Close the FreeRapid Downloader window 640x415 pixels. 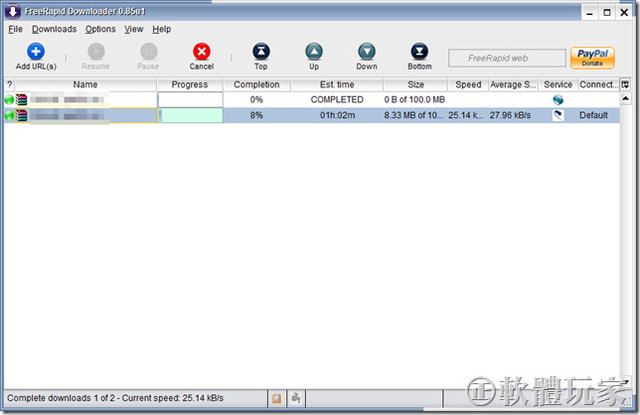pos(624,13)
